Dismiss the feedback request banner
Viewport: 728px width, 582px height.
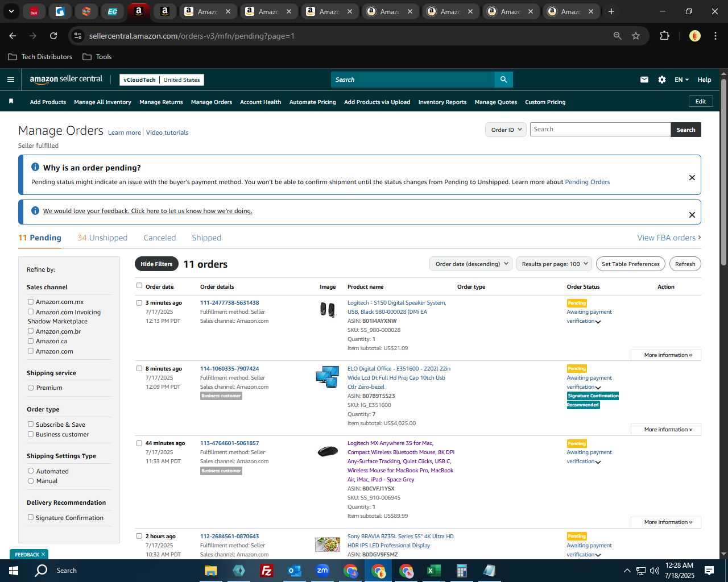pos(692,214)
